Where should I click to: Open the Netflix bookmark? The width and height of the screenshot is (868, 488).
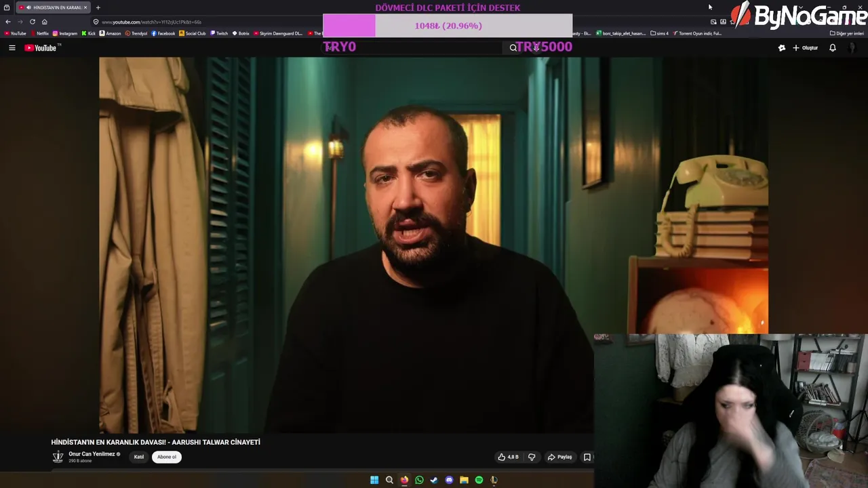coord(39,33)
